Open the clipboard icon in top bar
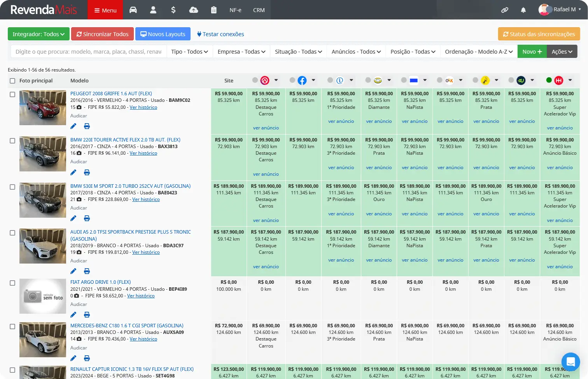This screenshot has width=588, height=379. (x=213, y=10)
